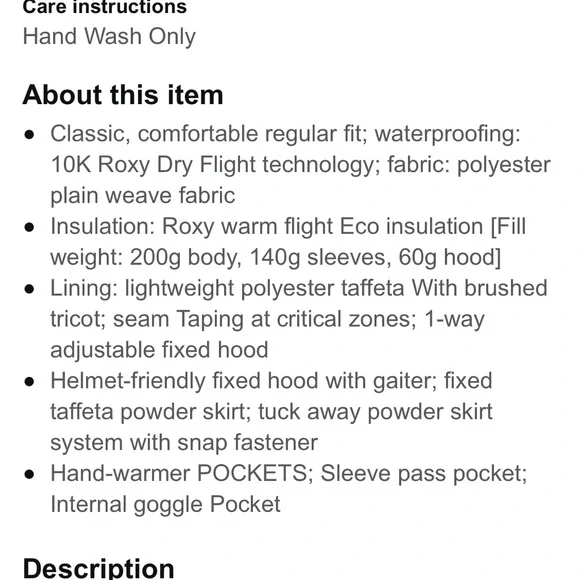Click the first bullet point marker
The height and width of the screenshot is (580, 580).
(29, 135)
